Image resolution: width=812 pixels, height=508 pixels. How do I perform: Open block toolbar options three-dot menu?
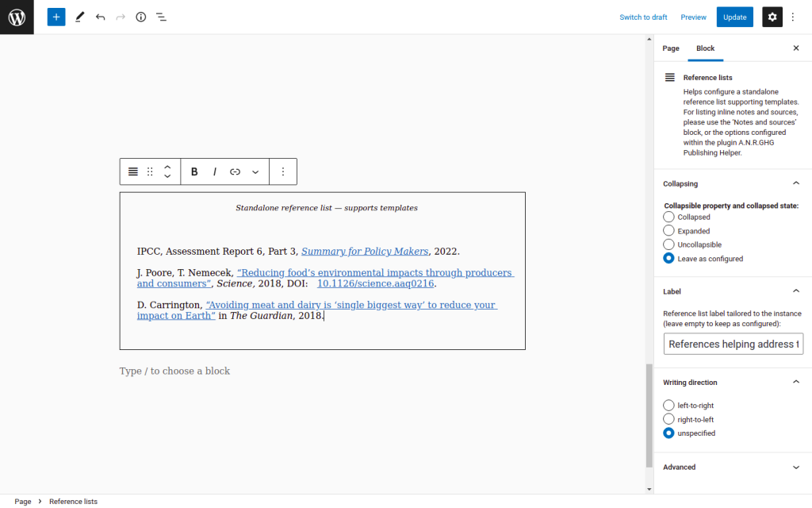click(x=283, y=171)
